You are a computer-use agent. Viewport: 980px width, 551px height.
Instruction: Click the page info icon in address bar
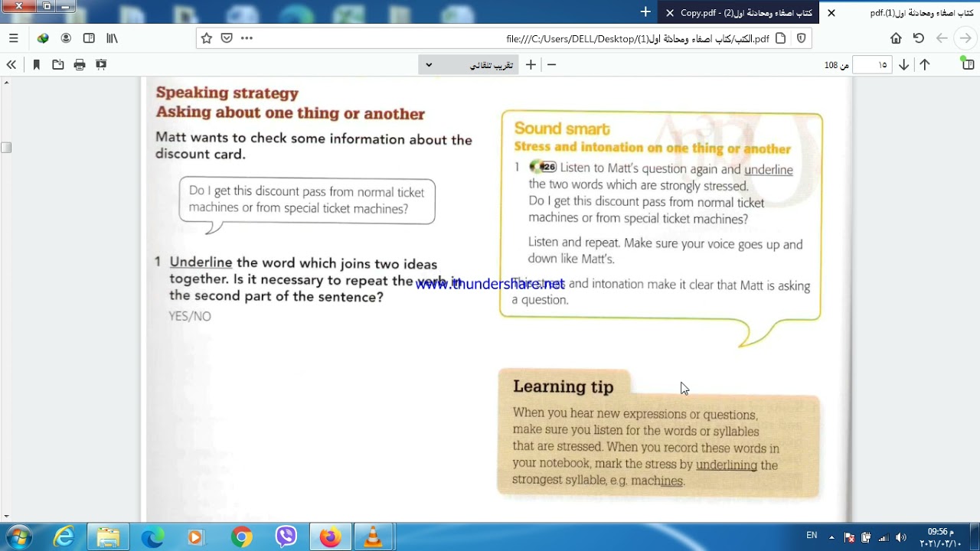(780, 38)
